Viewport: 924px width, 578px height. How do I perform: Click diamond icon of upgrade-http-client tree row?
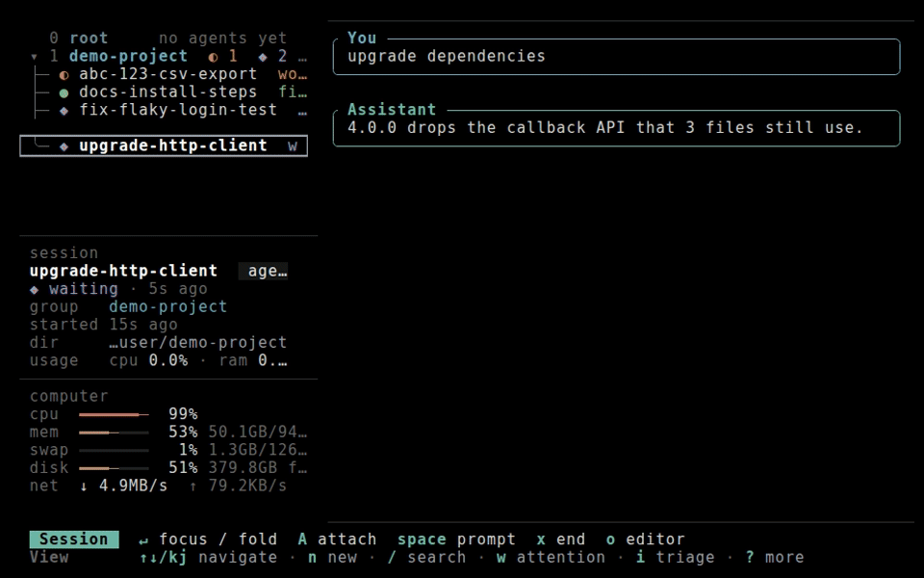(x=64, y=146)
